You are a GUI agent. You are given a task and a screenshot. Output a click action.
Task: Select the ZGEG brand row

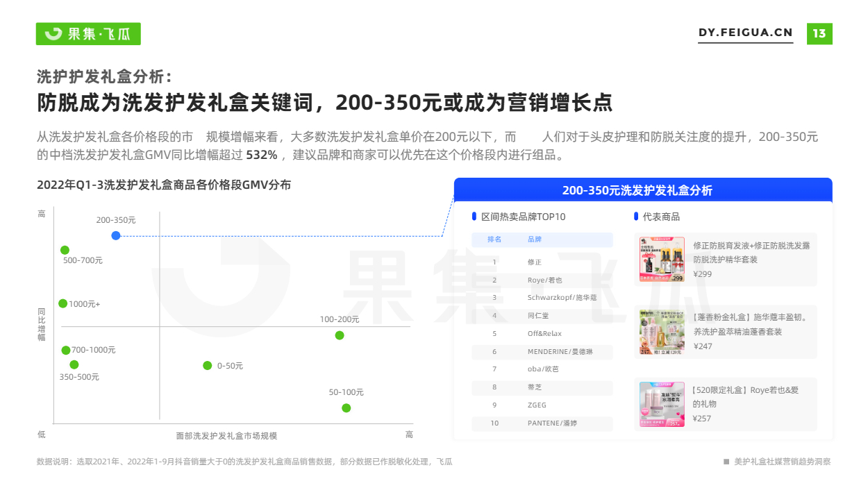point(542,405)
